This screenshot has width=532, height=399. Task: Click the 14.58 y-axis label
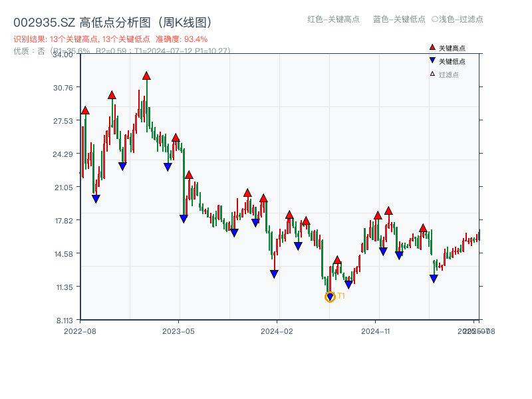[63, 254]
